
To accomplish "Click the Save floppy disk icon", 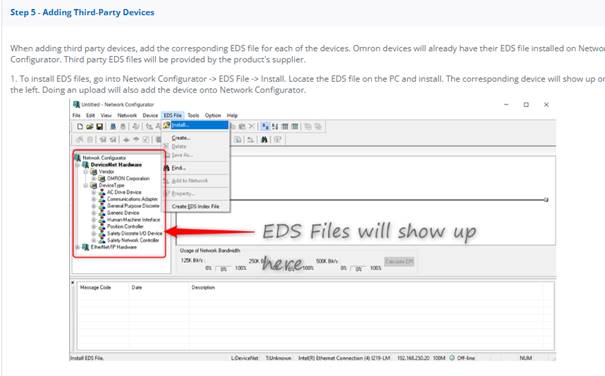I will [x=99, y=127].
